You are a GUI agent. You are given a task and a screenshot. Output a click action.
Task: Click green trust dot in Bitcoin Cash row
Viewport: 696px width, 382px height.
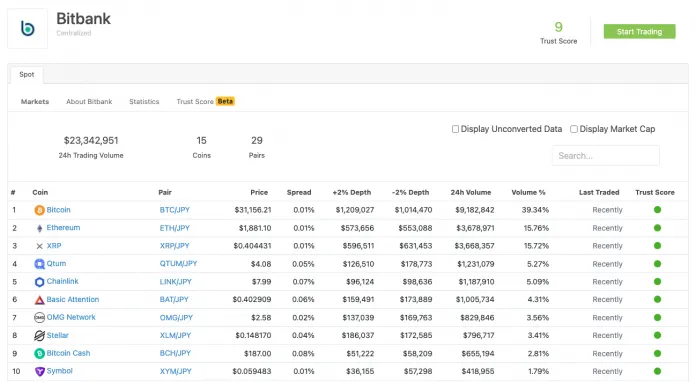tap(657, 354)
